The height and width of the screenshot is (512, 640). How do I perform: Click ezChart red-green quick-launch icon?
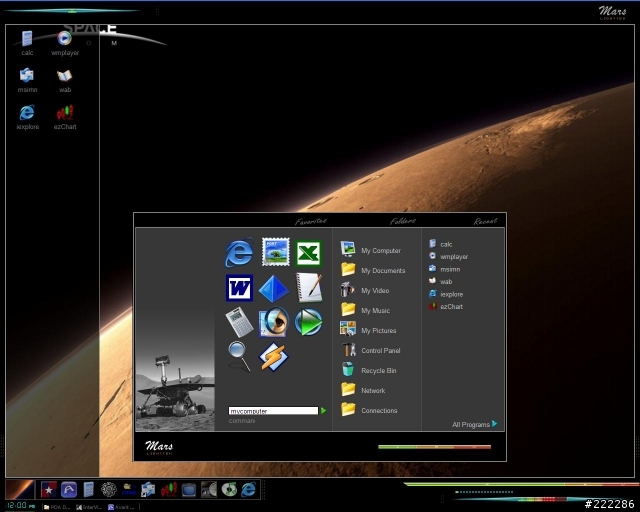pyautogui.click(x=168, y=490)
